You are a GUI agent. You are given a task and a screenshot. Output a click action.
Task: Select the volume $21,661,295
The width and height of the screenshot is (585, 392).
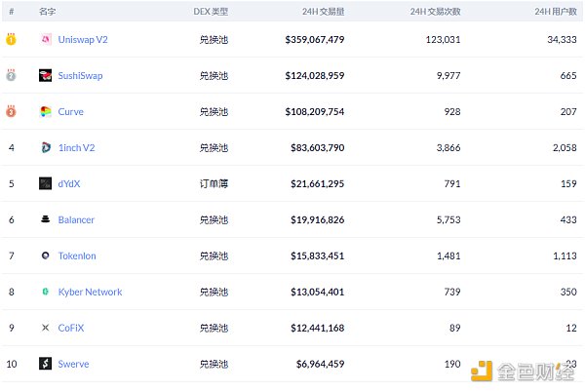pyautogui.click(x=318, y=184)
